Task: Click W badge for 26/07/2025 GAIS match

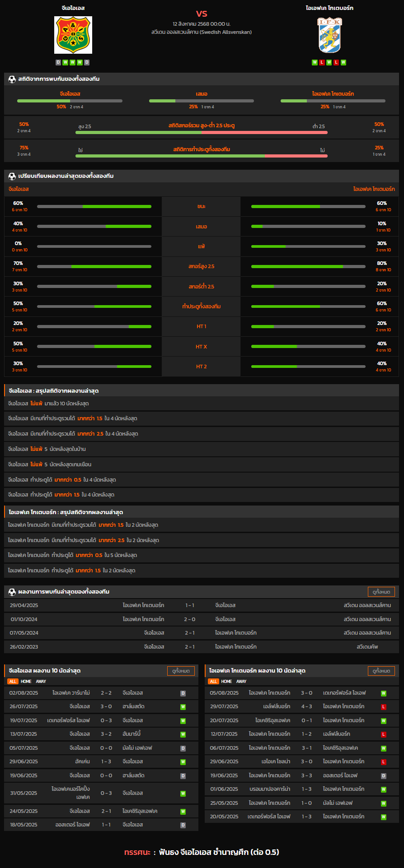Action: 183,707
